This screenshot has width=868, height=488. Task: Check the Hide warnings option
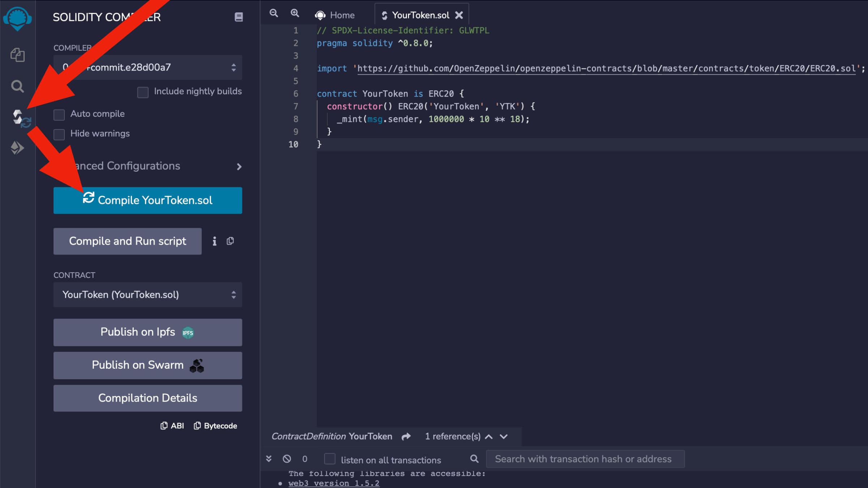coord(59,134)
